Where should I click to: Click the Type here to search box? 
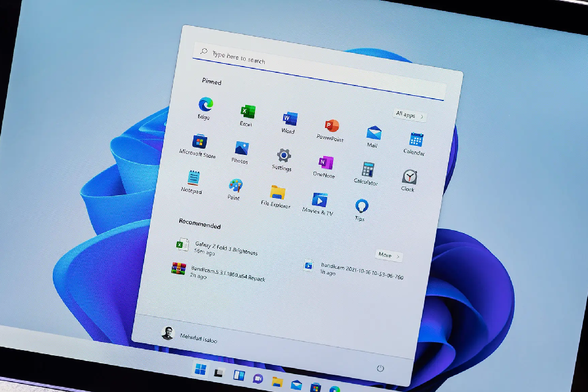[319, 72]
